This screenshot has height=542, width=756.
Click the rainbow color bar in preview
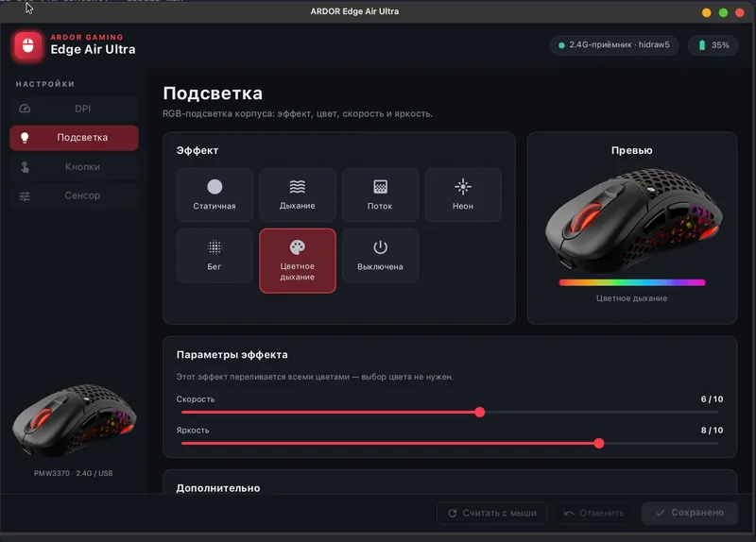[x=631, y=283]
